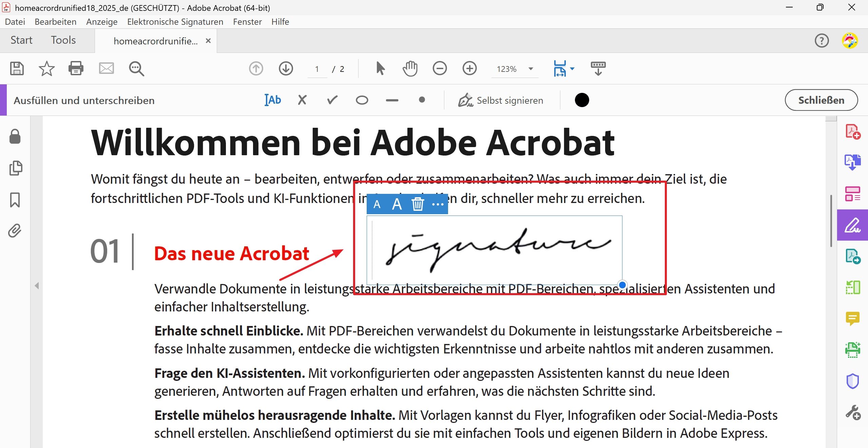
Task: Open the Create PDF tool in the right sidebar
Action: [x=852, y=132]
